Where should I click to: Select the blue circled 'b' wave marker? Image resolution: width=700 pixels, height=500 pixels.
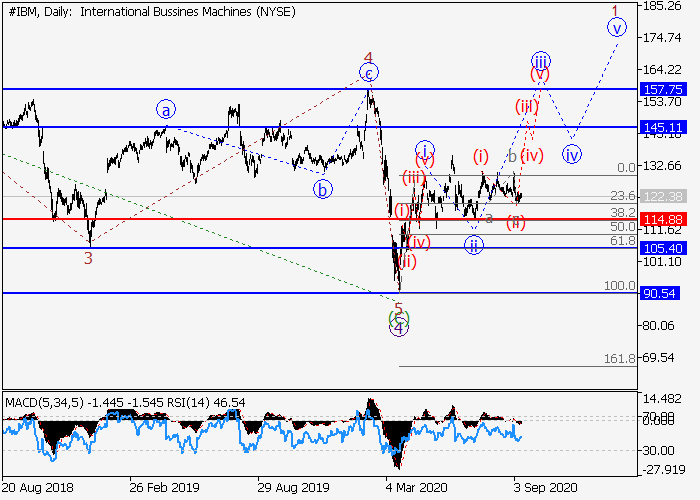point(322,188)
